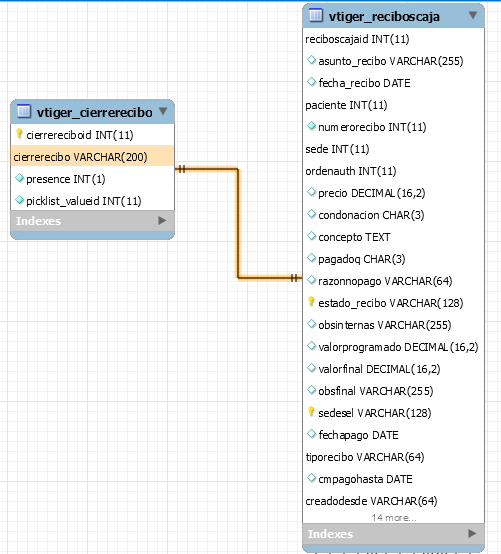Image resolution: width=501 pixels, height=554 pixels.
Task: Click the vtiger_cierrerecibo table icon
Action: click(x=24, y=111)
